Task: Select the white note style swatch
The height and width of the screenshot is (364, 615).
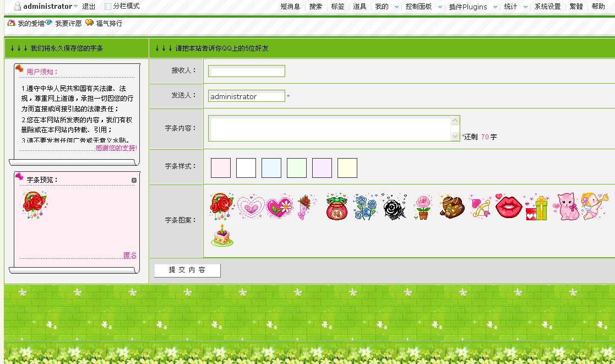Action: click(246, 168)
